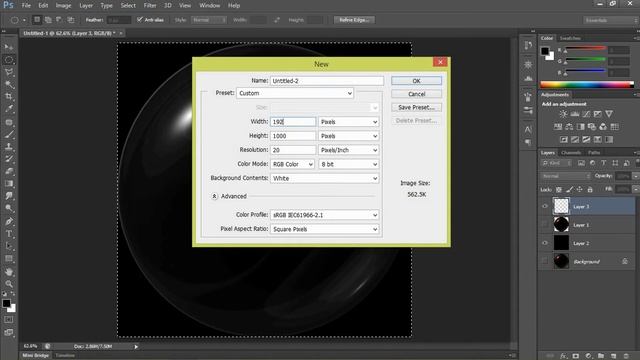Image resolution: width=640 pixels, height=360 pixels.
Task: Open the Pixel Aspect Ratio dropdown
Action: (324, 229)
